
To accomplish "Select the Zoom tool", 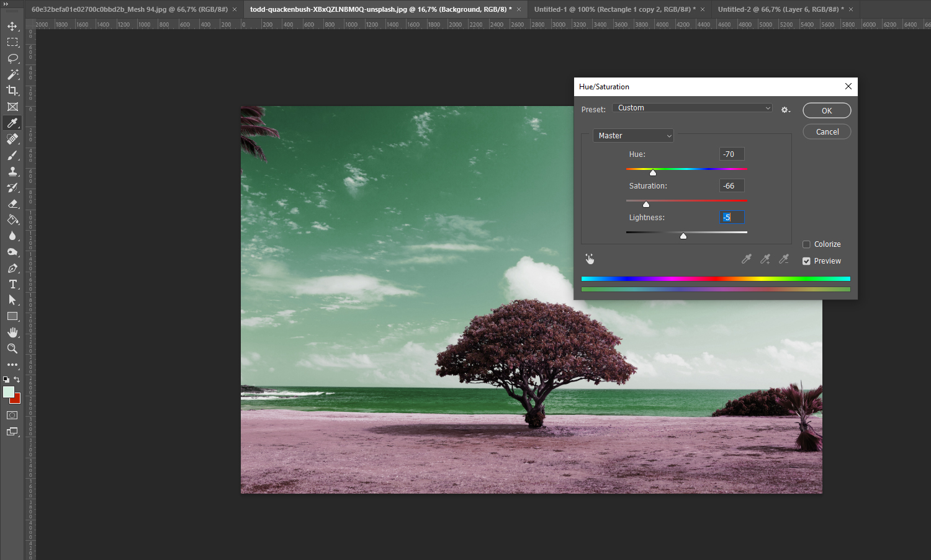I will (12, 349).
